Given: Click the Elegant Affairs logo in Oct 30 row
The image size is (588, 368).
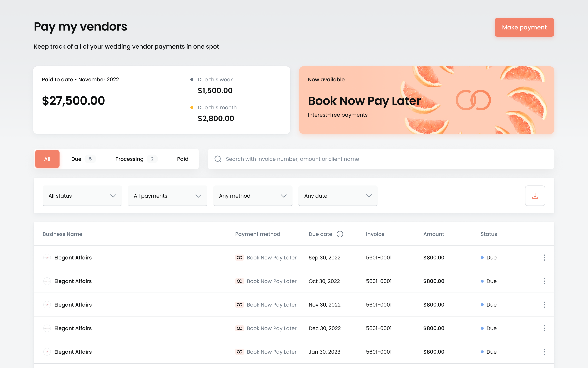Looking at the screenshot, I should tap(47, 281).
